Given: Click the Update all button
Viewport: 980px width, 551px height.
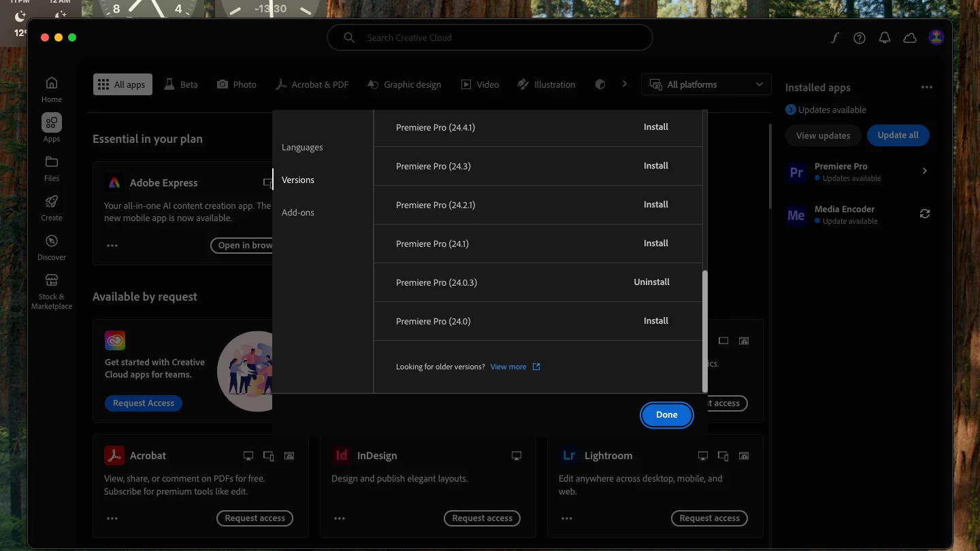Looking at the screenshot, I should (898, 135).
